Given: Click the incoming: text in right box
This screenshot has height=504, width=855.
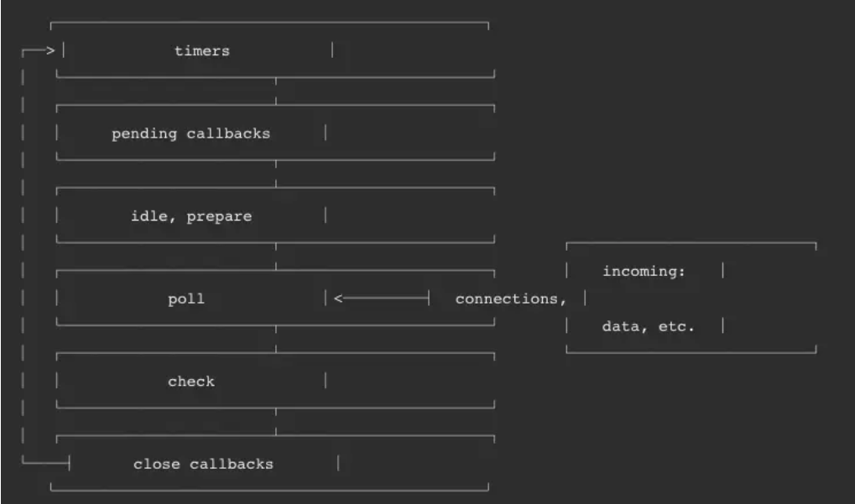Looking at the screenshot, I should [x=644, y=272].
